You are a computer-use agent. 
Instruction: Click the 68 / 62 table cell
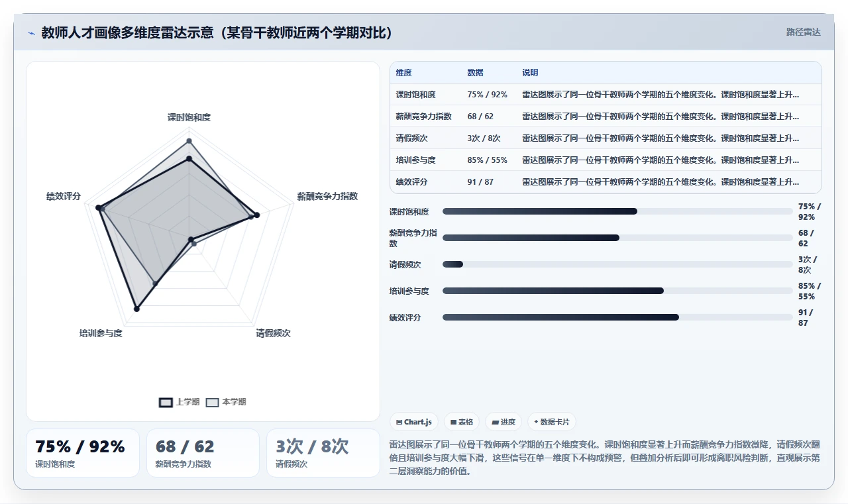coord(480,117)
